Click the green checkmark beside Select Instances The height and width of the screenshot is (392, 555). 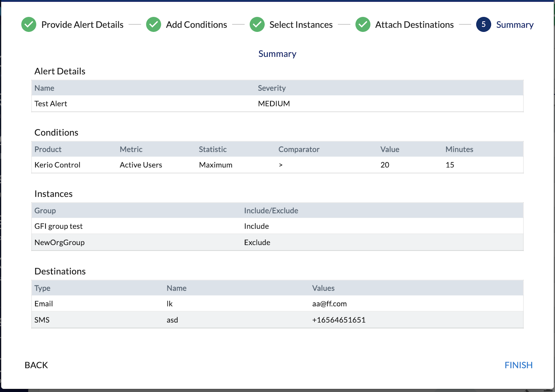point(257,25)
